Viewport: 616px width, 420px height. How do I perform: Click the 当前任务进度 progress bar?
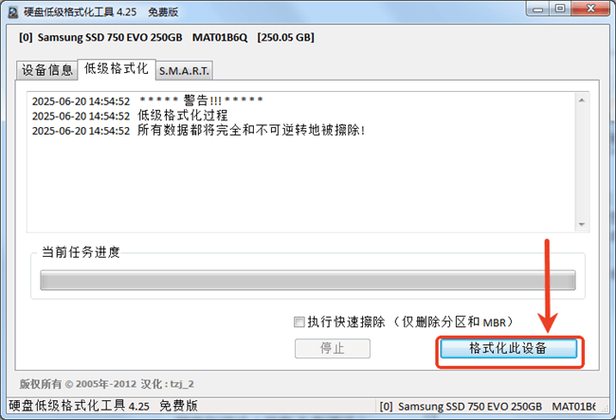(x=308, y=280)
